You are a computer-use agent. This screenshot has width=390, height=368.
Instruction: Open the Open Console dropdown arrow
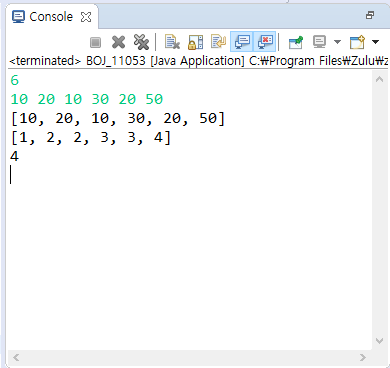375,42
